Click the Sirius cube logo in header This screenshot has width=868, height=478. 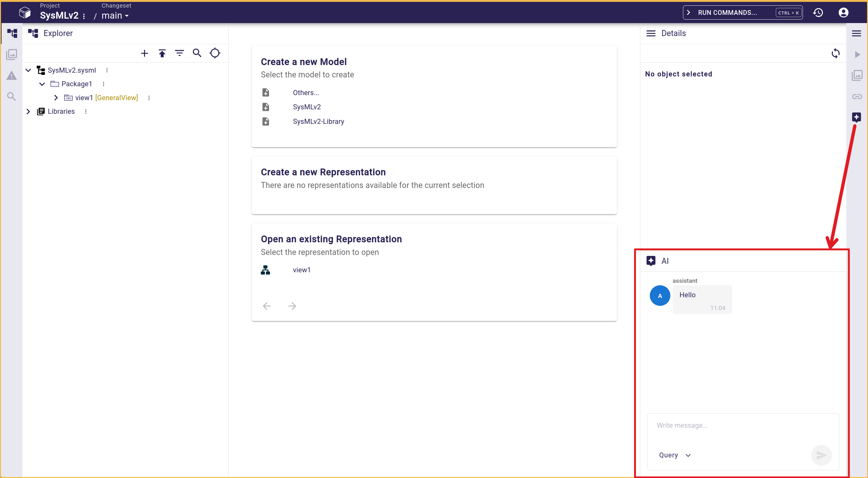25,12
